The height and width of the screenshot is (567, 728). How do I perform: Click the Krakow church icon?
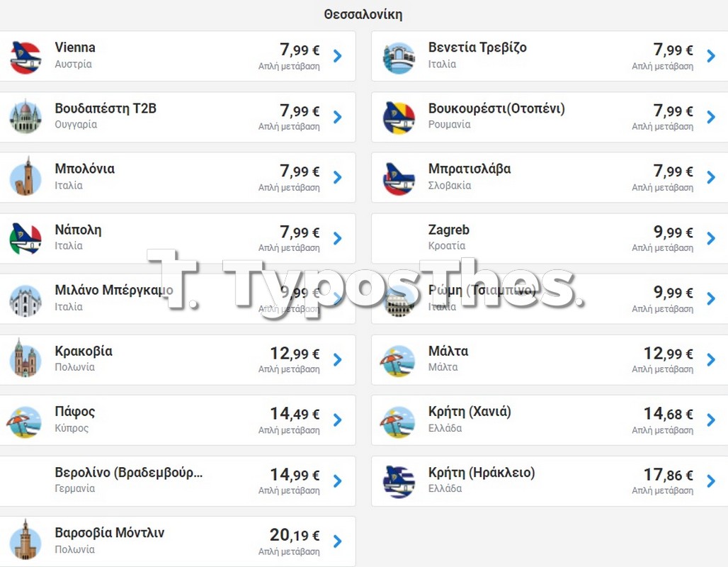click(x=25, y=359)
